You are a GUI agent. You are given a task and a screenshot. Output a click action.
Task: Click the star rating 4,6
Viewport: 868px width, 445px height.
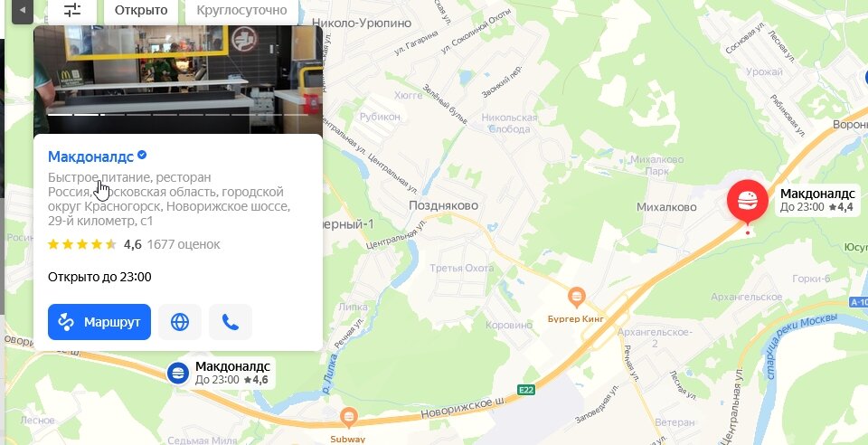[132, 244]
